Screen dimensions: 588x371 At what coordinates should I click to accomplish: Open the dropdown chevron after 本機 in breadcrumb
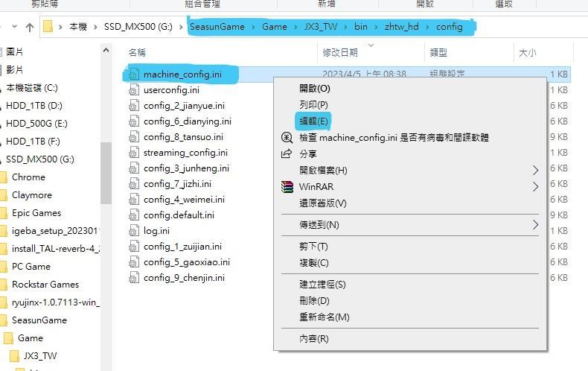(95, 27)
